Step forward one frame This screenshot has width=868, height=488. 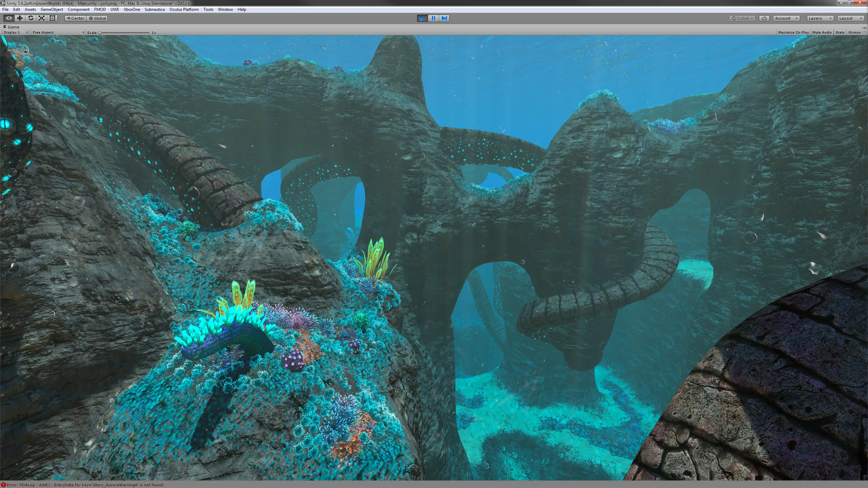444,18
